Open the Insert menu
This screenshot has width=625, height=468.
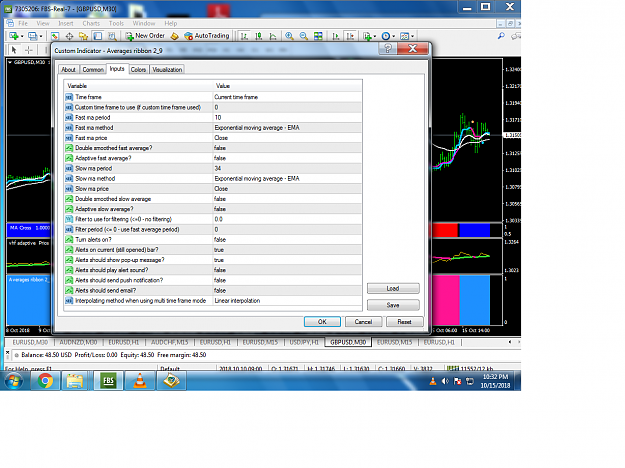(x=66, y=23)
